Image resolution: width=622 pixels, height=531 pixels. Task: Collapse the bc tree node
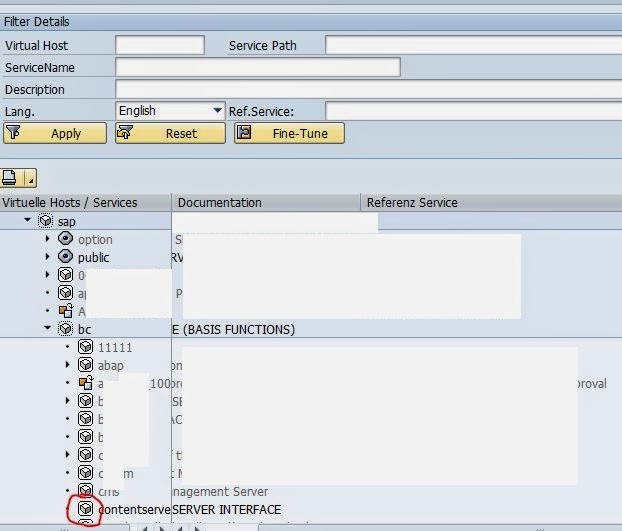[48, 328]
